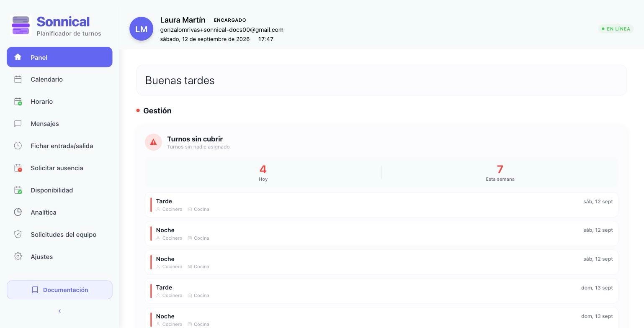Click the red warning triangle icon
Viewport: 644px width, 328px height.
153,142
